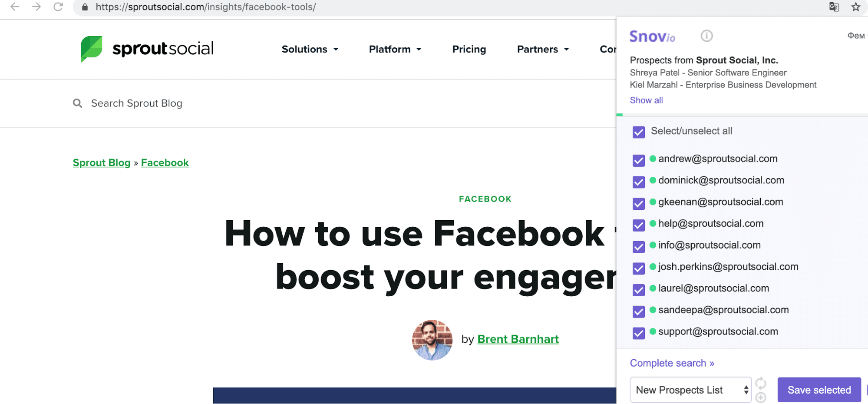This screenshot has height=404, width=868.
Task: Add new list with plus icon
Action: tap(761, 397)
